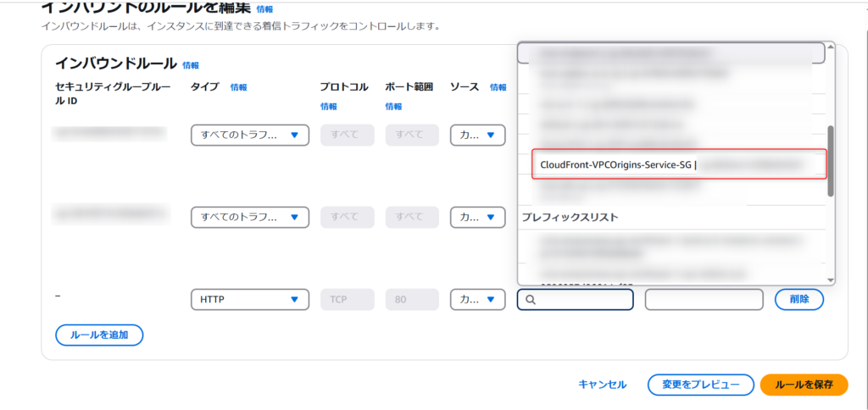Expand the source dropdown in the first rule row
This screenshot has width=868, height=410.
tap(477, 135)
